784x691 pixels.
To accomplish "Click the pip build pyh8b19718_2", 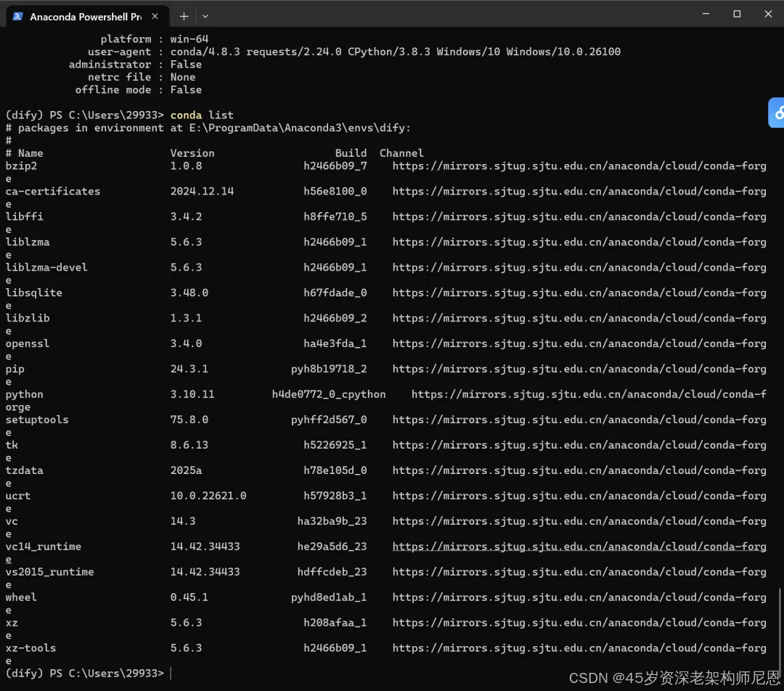I will click(x=329, y=369).
